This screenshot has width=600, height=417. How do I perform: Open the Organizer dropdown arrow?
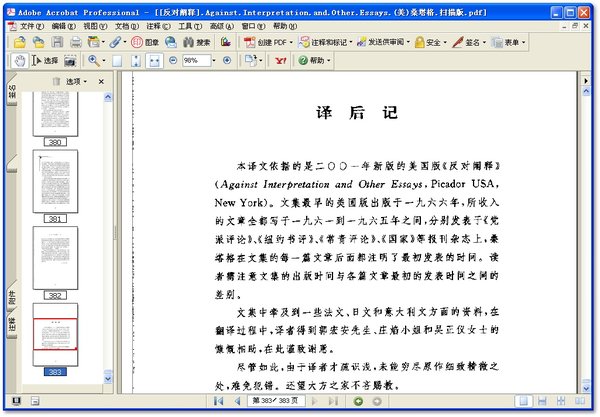click(x=103, y=42)
